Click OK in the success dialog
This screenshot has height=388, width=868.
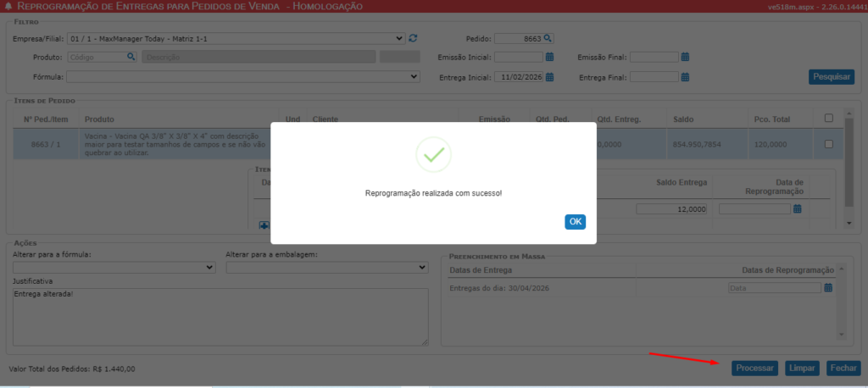click(x=575, y=221)
